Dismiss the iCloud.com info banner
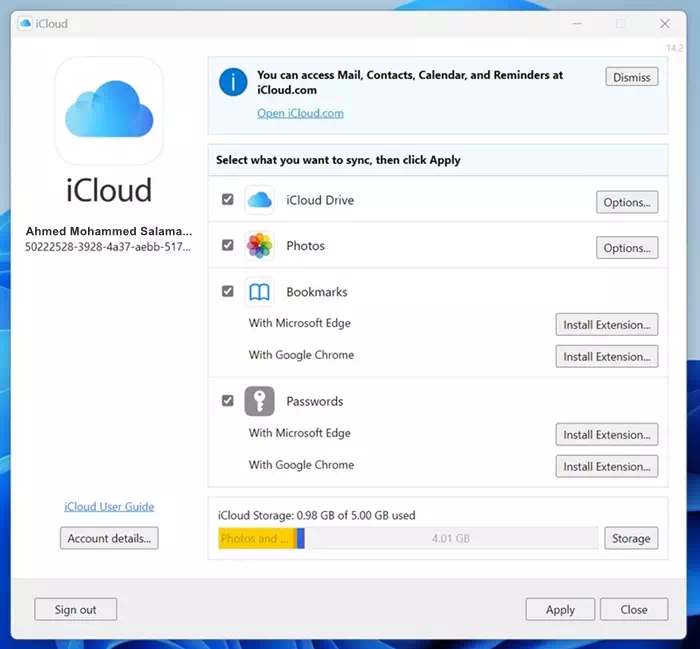The width and height of the screenshot is (700, 649). pyautogui.click(x=632, y=77)
